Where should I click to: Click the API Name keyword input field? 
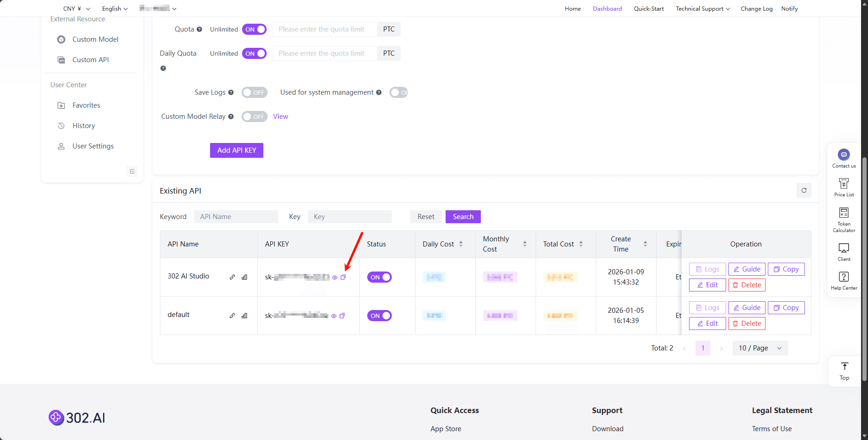coord(236,217)
